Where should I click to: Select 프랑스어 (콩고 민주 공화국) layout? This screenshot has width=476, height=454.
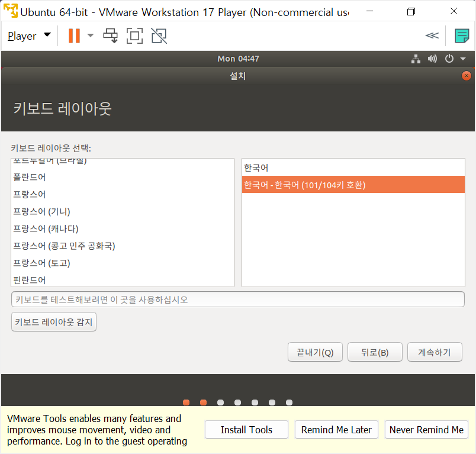[x=123, y=246]
